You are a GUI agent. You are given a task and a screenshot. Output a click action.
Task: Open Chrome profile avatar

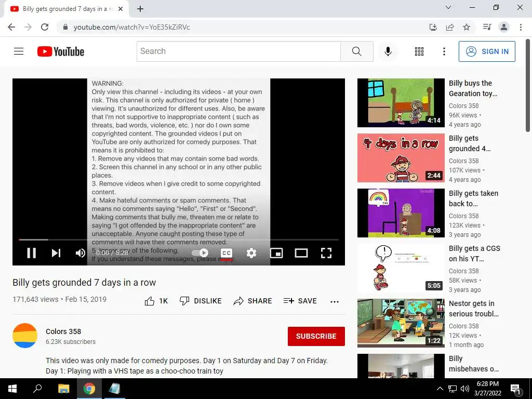504,27
